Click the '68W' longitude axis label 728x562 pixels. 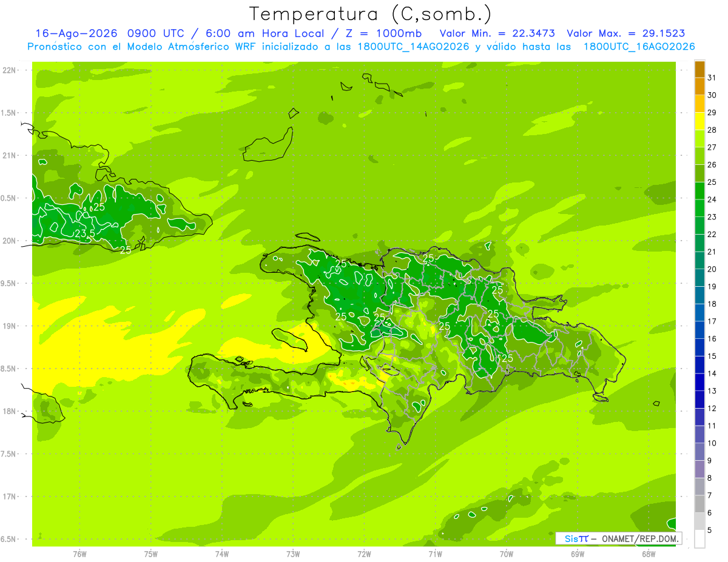coord(649,554)
